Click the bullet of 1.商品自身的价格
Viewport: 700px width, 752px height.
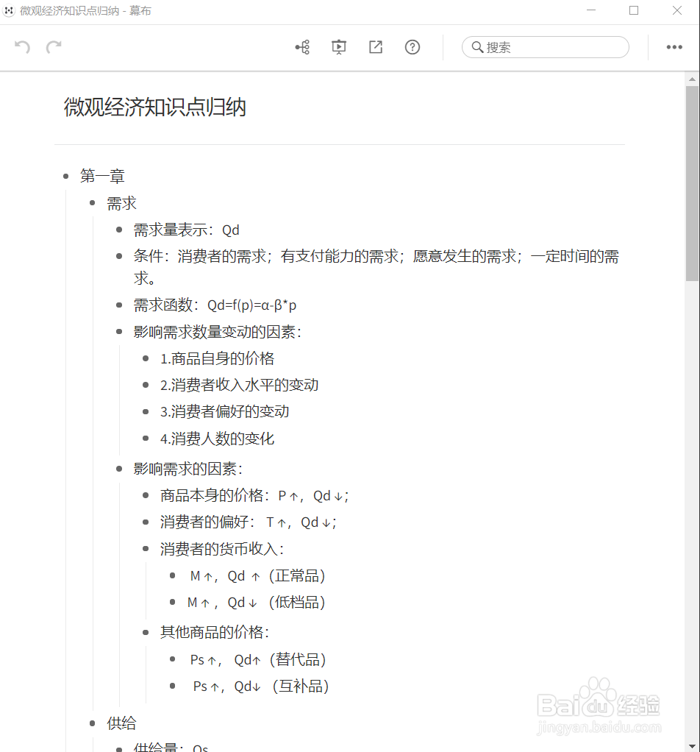146,358
